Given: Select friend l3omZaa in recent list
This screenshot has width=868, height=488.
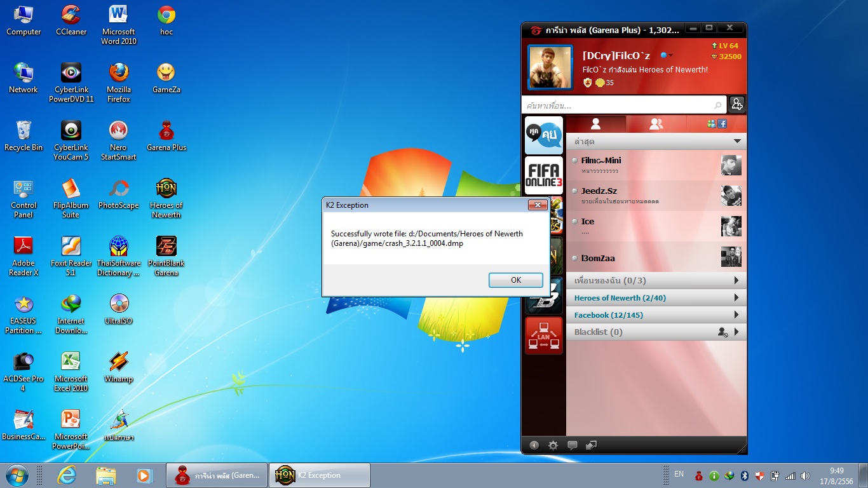Looking at the screenshot, I should pos(656,257).
